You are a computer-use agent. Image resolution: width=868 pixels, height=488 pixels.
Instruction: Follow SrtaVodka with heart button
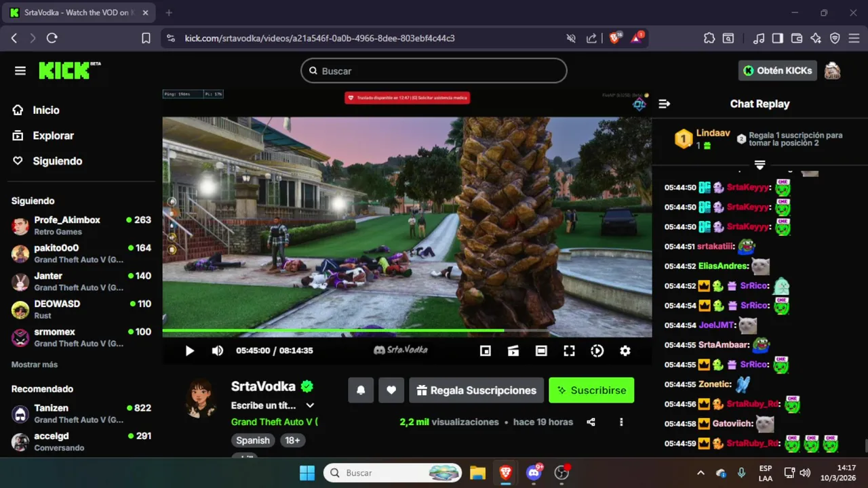391,390
